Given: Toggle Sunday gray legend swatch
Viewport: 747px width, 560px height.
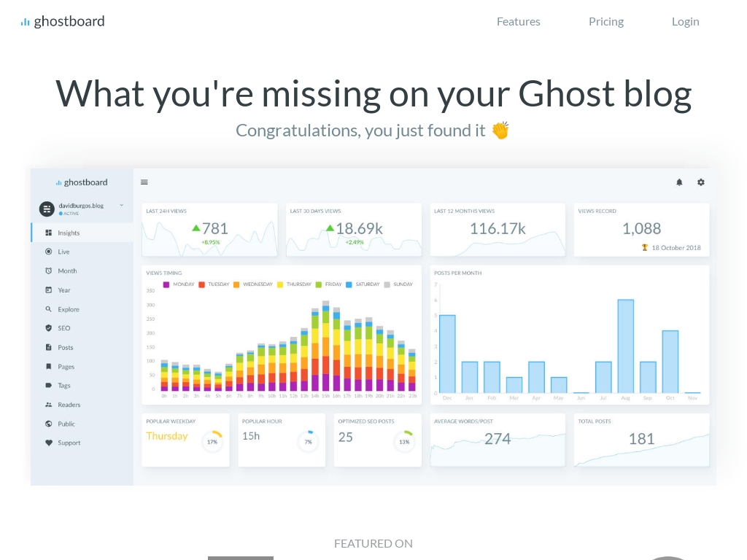Looking at the screenshot, I should coord(387,284).
